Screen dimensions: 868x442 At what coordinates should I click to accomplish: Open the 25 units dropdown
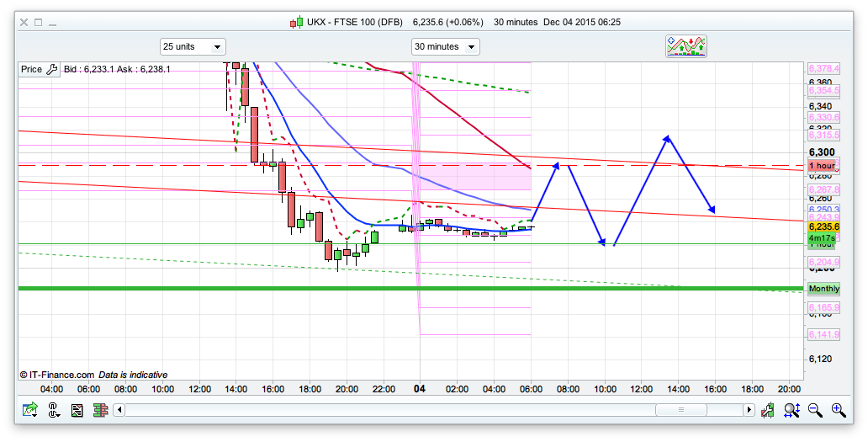[x=193, y=46]
